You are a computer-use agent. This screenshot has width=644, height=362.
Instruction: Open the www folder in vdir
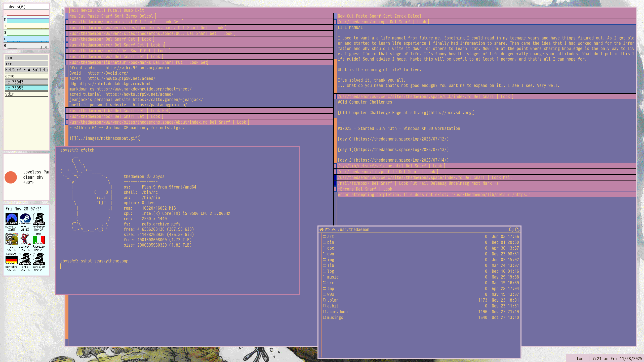330,294
